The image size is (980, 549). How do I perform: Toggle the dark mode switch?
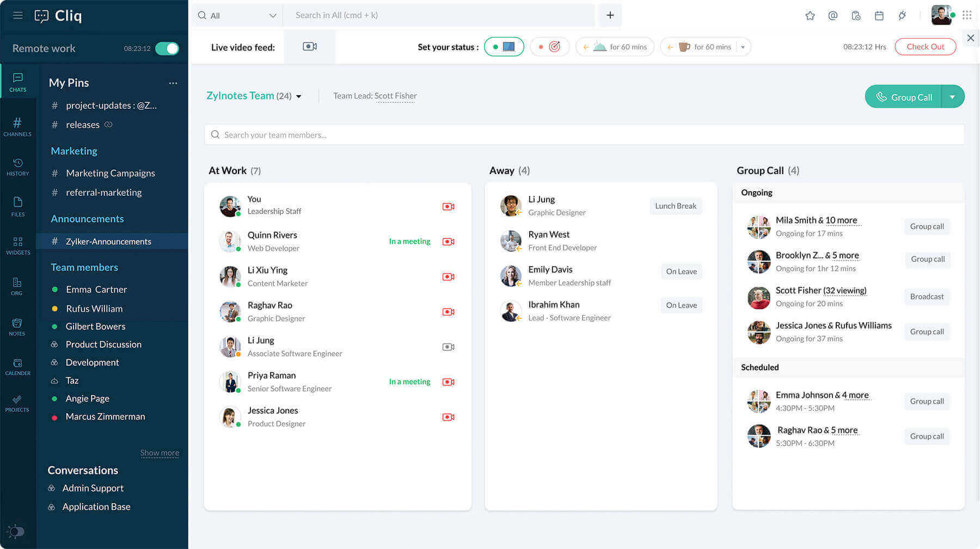(x=15, y=531)
